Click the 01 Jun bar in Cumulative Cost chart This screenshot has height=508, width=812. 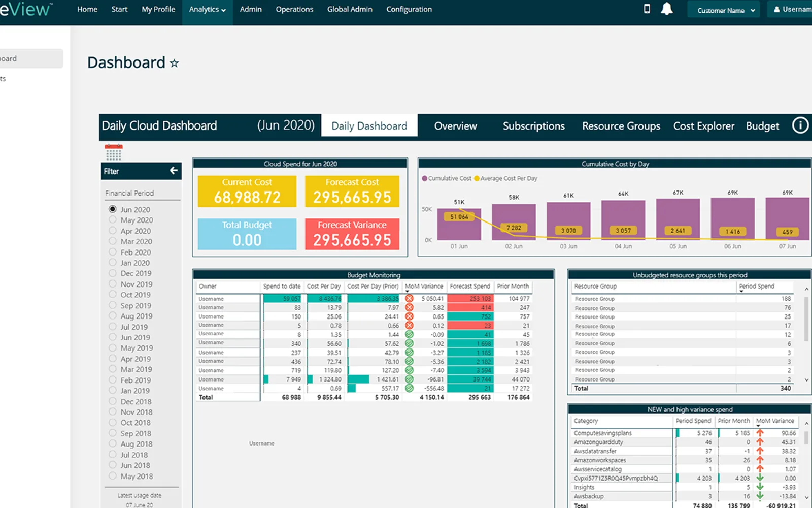coord(459,224)
